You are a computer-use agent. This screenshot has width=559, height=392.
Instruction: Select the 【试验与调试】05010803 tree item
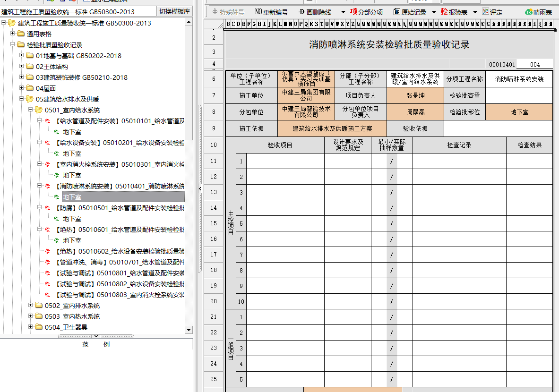[119, 295]
